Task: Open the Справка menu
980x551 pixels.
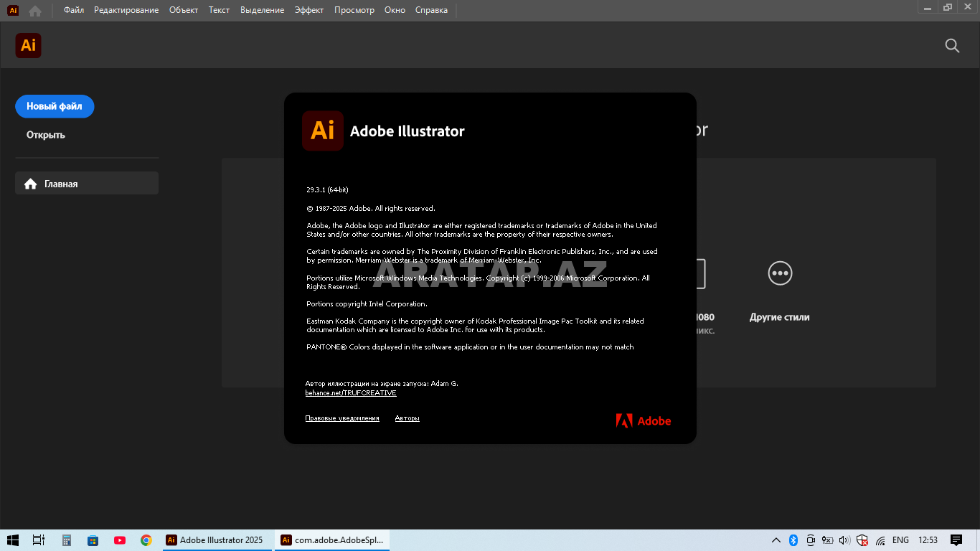Action: [x=431, y=10]
